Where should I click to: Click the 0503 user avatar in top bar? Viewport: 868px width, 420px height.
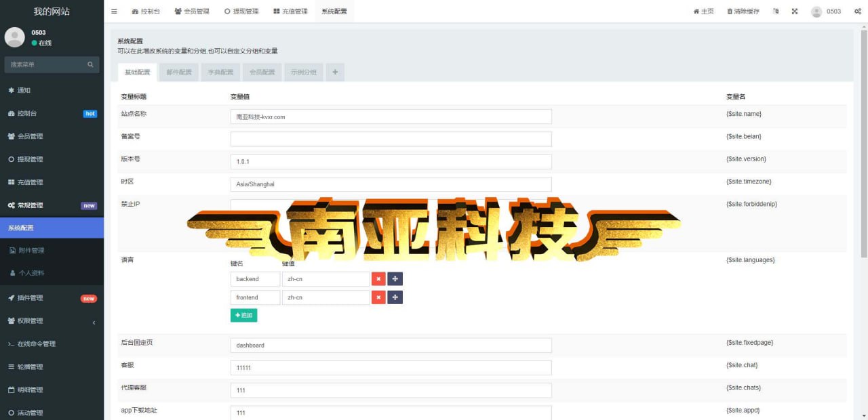[x=816, y=12]
